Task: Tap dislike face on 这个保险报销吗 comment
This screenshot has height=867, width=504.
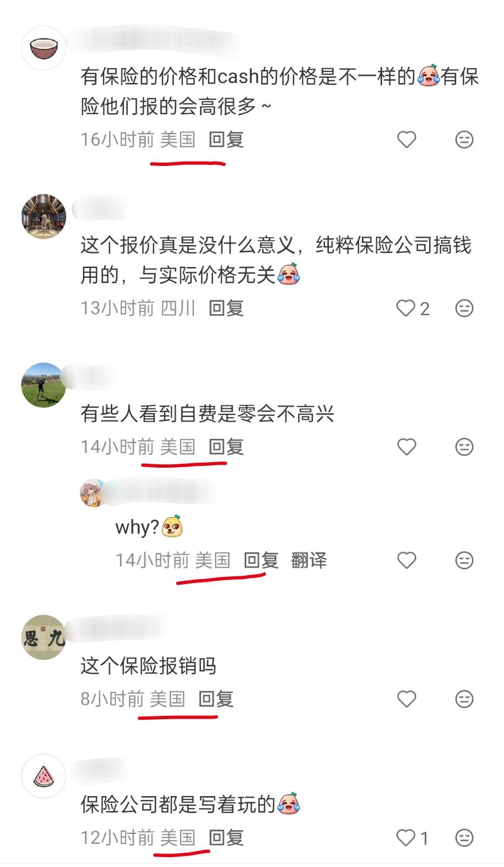Action: point(464,699)
